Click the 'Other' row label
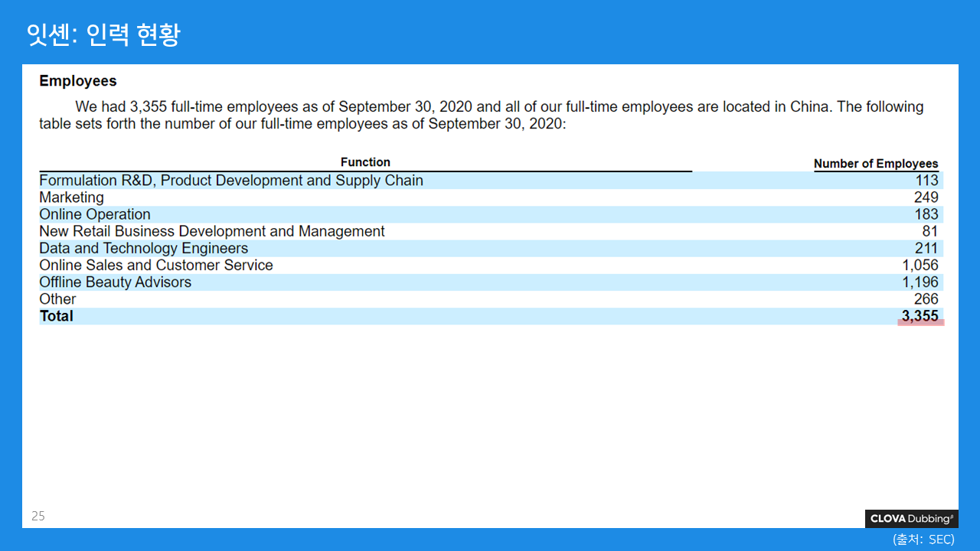980x551 pixels. tap(57, 299)
